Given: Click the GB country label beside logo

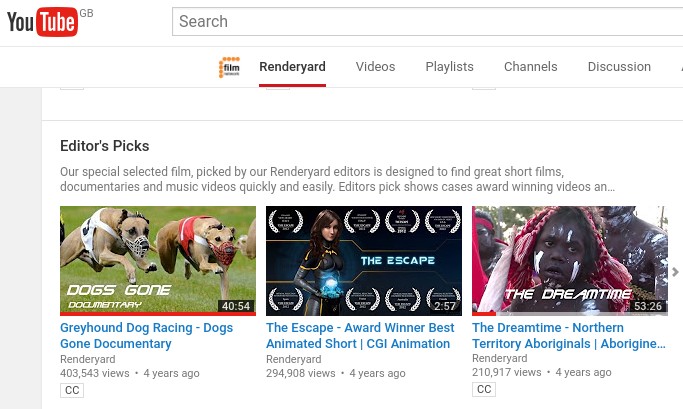Looking at the screenshot, I should [86, 13].
